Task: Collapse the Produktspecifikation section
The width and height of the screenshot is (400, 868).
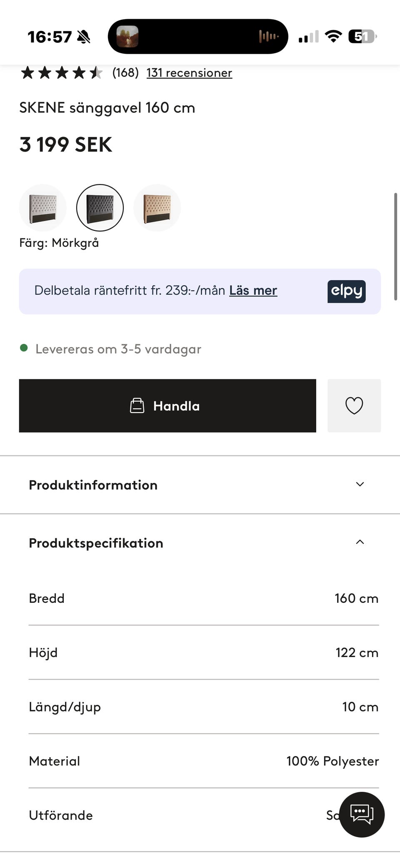Action: point(96,543)
